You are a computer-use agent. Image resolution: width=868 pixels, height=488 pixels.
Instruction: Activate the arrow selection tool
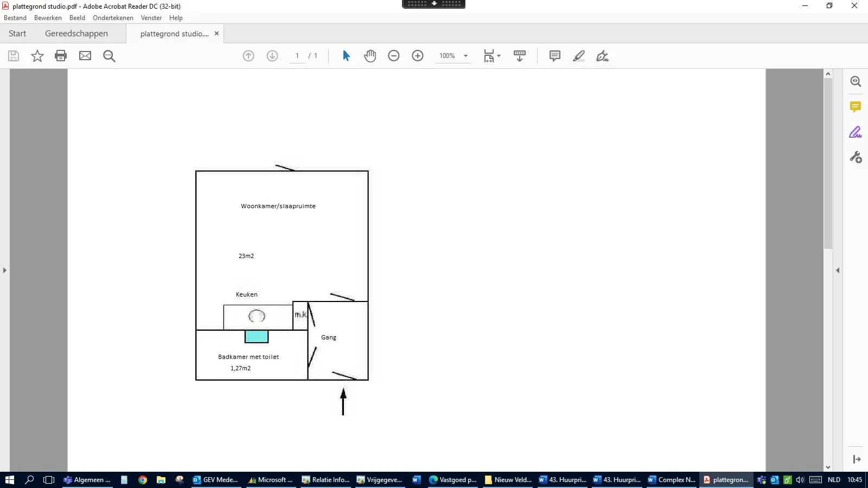click(346, 56)
